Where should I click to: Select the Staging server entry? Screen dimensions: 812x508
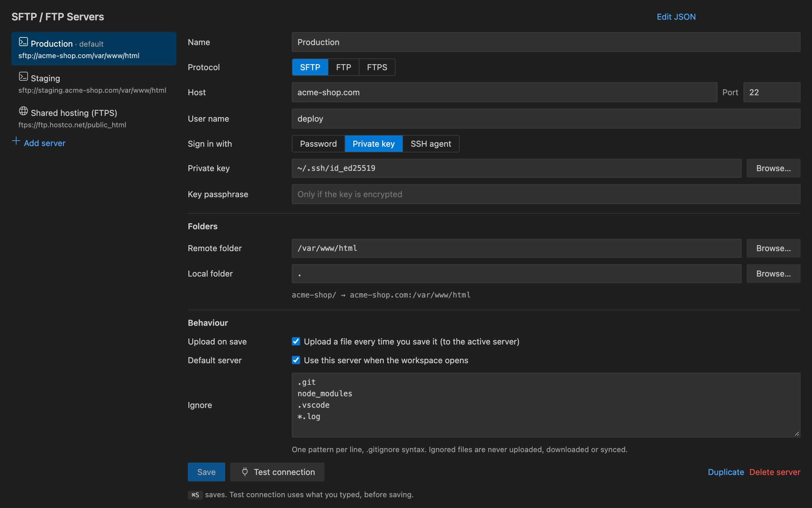(x=94, y=83)
